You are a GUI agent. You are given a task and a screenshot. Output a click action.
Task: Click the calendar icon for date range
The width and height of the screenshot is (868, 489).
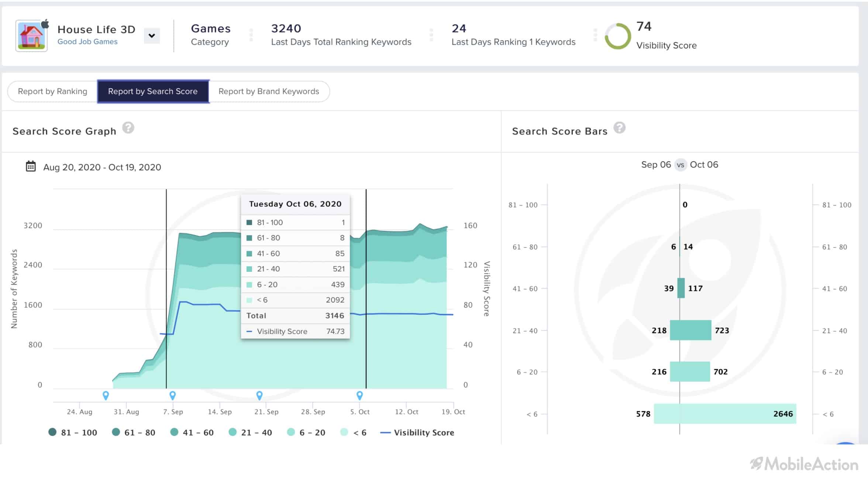tap(31, 166)
